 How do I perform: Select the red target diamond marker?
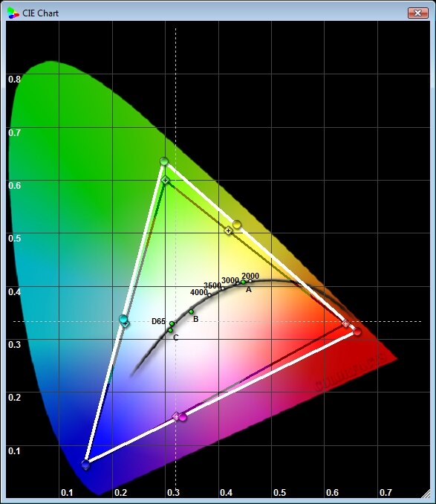[x=345, y=323]
